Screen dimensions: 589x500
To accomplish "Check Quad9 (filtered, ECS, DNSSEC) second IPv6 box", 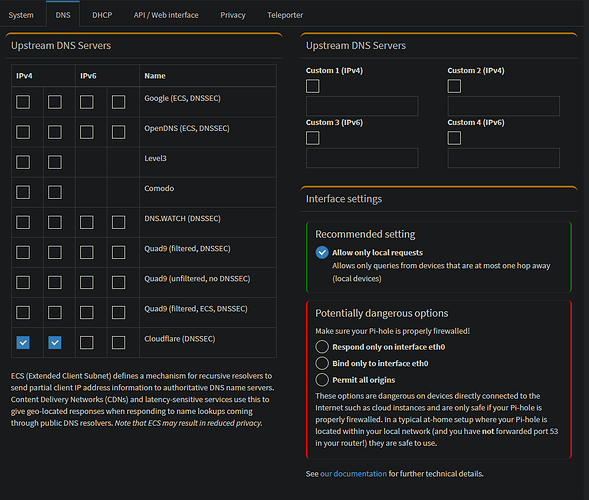I will pos(119,312).
